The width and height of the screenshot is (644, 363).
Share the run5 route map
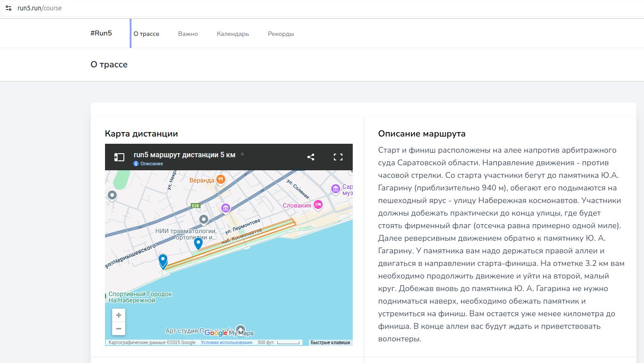click(x=311, y=157)
